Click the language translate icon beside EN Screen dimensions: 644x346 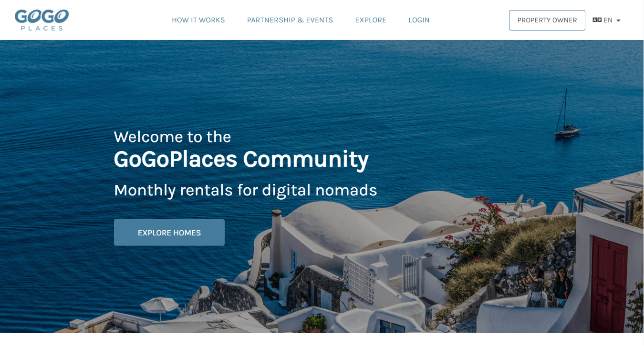point(597,20)
